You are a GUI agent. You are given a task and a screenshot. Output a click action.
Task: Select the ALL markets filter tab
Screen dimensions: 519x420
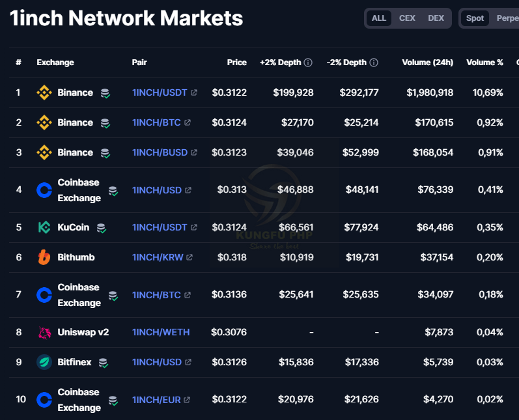[378, 18]
